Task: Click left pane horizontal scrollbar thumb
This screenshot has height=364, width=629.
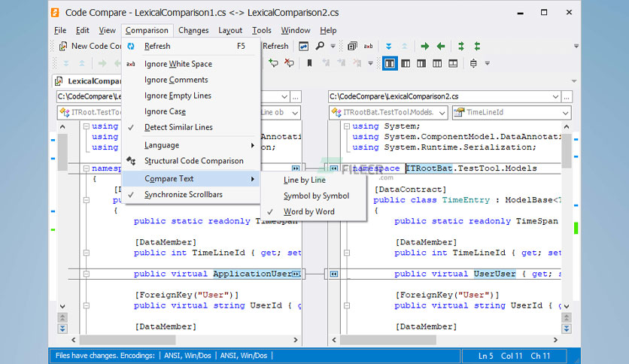Action: click(x=128, y=340)
